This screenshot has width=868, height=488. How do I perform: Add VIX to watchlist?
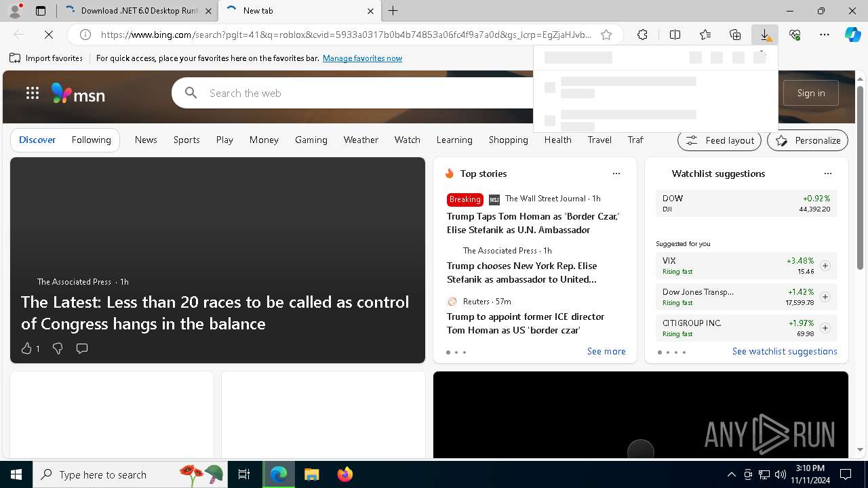coord(825,266)
